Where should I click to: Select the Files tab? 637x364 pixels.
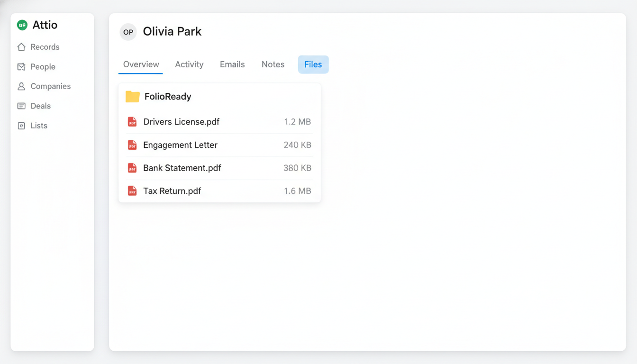(313, 64)
